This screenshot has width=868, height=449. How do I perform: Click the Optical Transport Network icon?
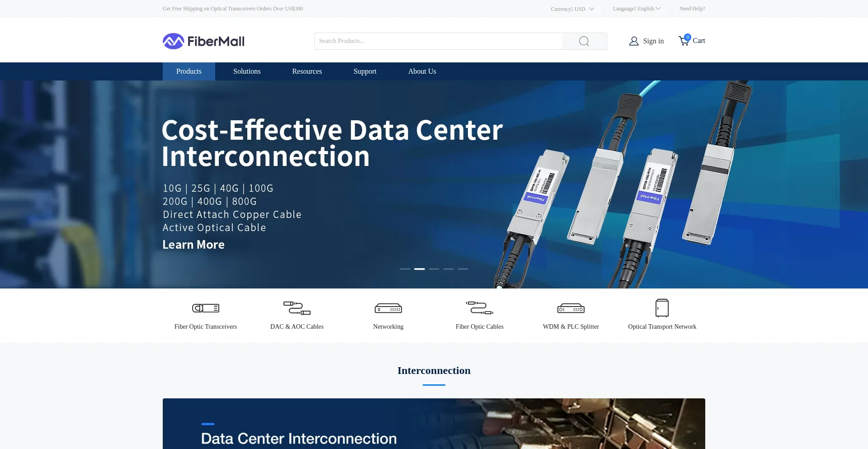[x=662, y=308]
